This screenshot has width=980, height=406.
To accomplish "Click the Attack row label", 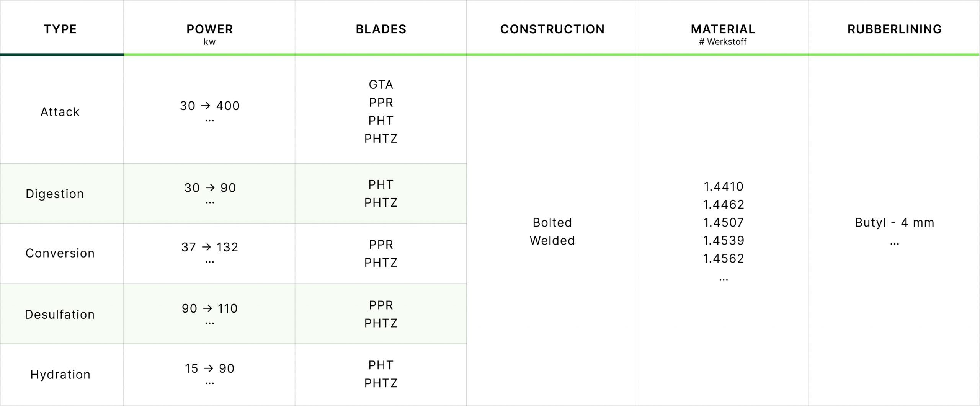I will point(60,112).
